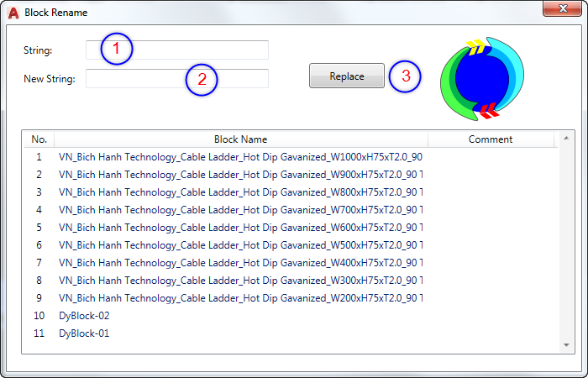Select the block name containing W700xH75xT2.0
The image size is (588, 378).
tap(240, 210)
